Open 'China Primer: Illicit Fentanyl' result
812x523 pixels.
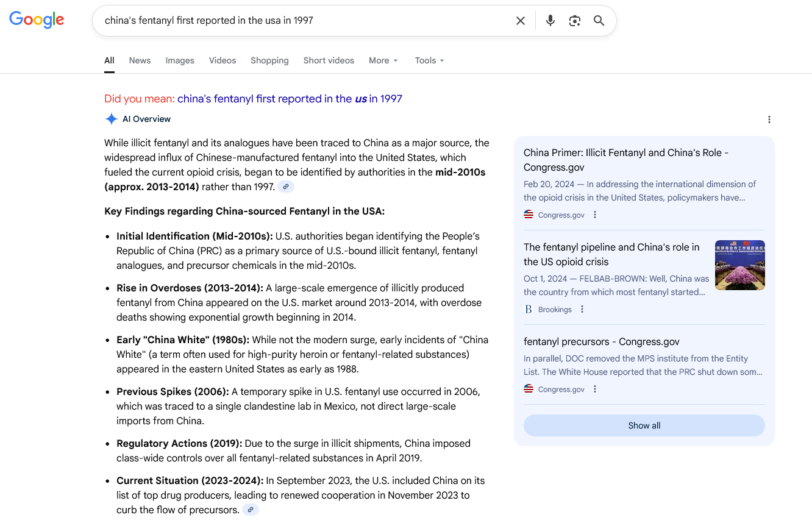(626, 160)
